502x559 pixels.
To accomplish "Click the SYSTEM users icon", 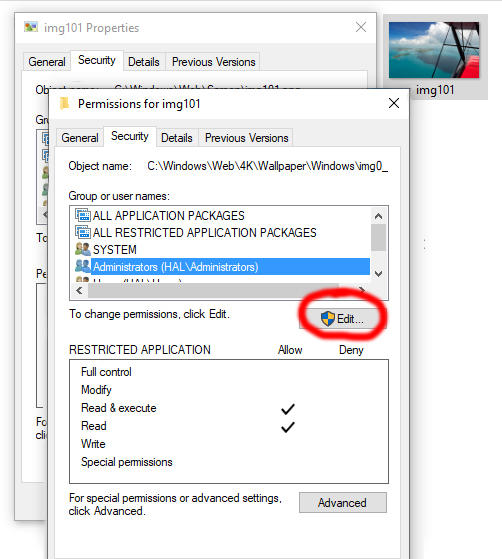I will 83,249.
